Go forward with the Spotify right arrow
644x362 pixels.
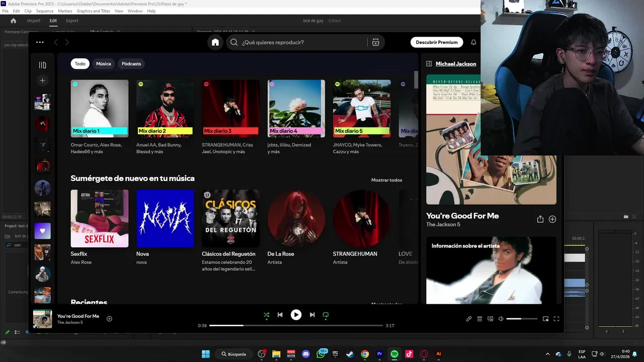click(x=67, y=42)
